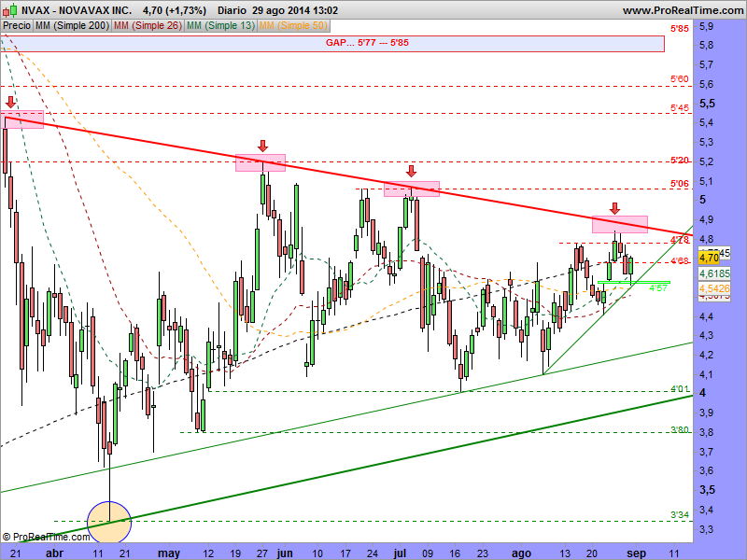This screenshot has width=747, height=560.
Task: Click the 29 ago 2014 13:02 timestamp
Action: [295, 10]
